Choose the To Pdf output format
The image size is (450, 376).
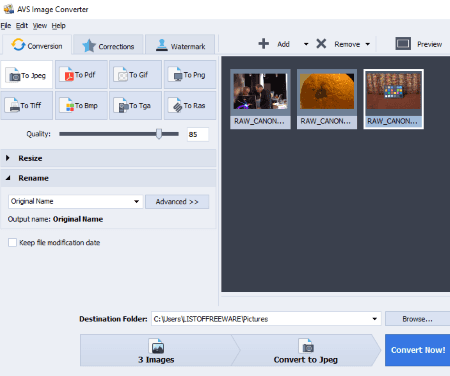81,75
